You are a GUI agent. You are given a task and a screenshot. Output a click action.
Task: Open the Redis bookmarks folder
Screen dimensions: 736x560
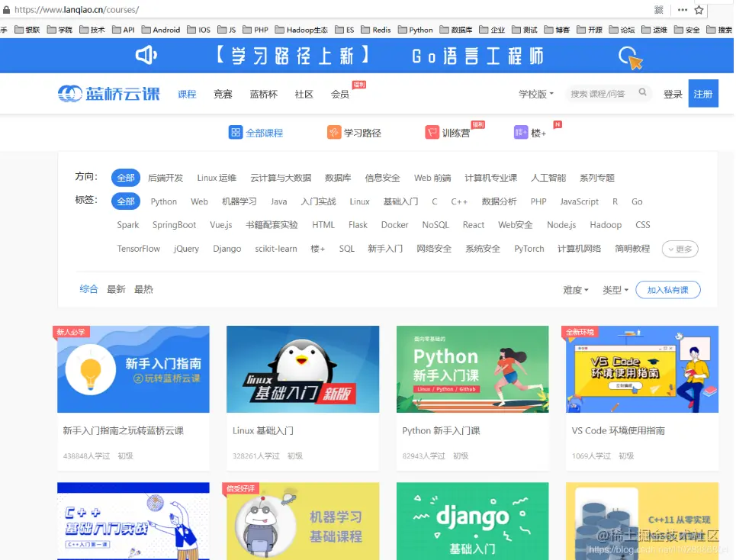point(375,30)
